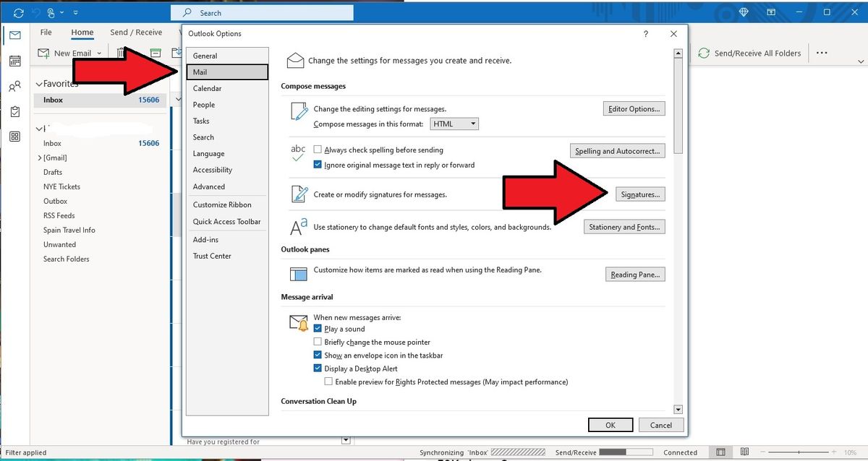Image resolution: width=868 pixels, height=461 pixels.
Task: Select Customize Ribbon in Outlook Options
Action: tap(227, 204)
